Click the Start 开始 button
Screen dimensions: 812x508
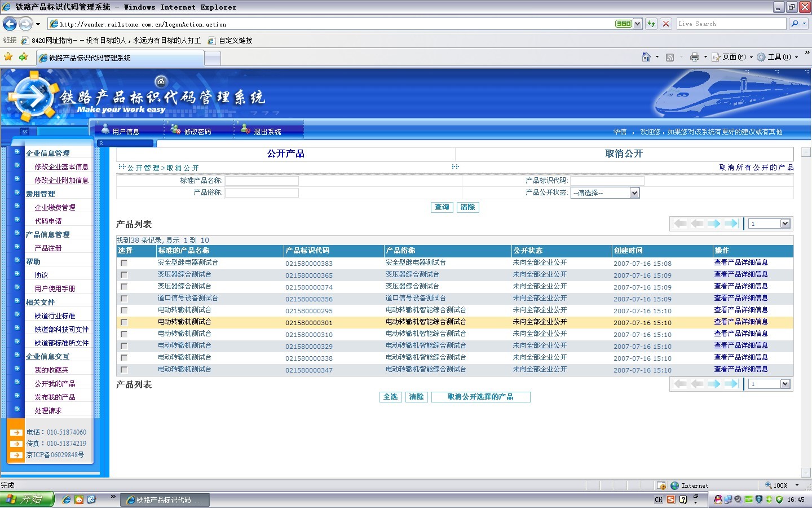point(27,500)
